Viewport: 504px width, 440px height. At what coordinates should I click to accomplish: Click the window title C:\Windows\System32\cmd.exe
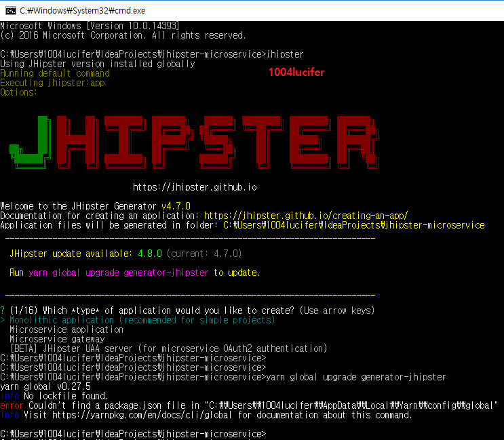[x=82, y=11]
